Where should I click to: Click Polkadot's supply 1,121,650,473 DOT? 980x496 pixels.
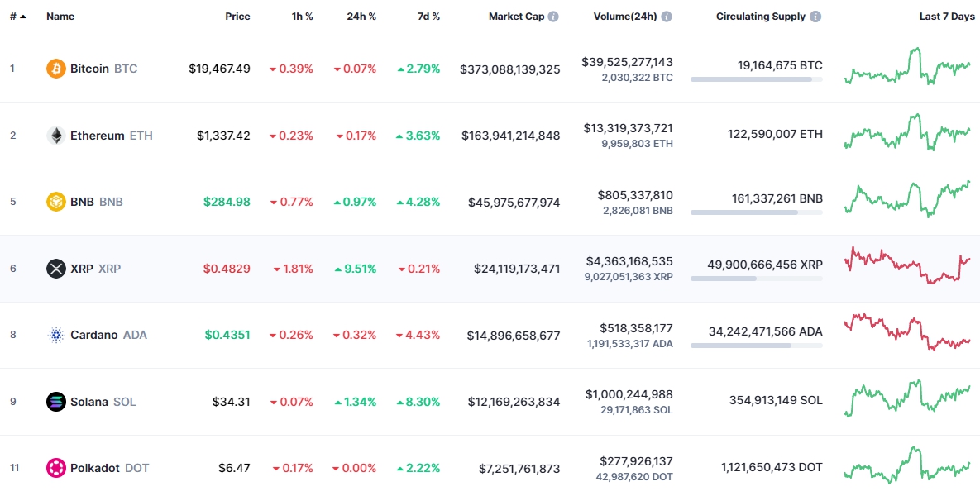pos(772,466)
